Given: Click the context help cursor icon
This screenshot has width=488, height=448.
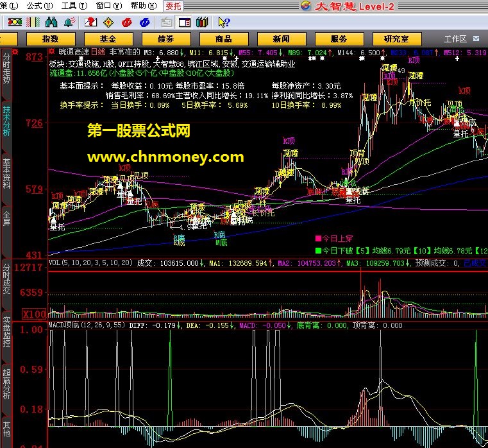Looking at the screenshot, I should pos(224,22).
